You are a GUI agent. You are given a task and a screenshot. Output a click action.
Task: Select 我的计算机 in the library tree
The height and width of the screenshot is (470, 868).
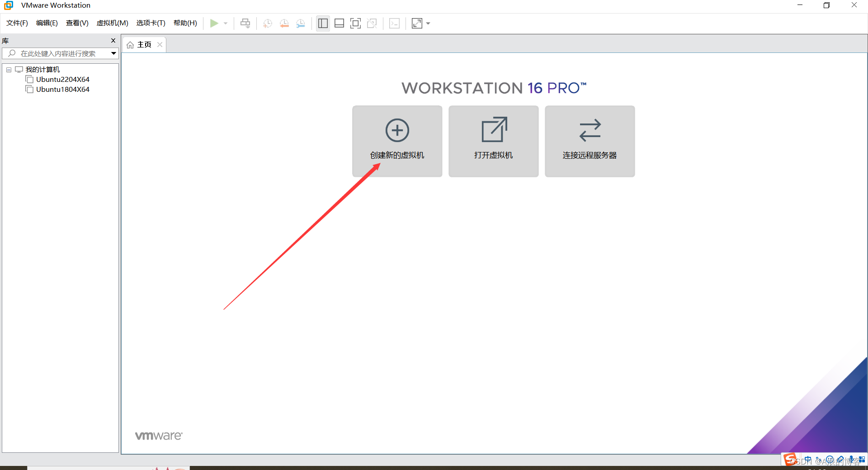point(42,70)
